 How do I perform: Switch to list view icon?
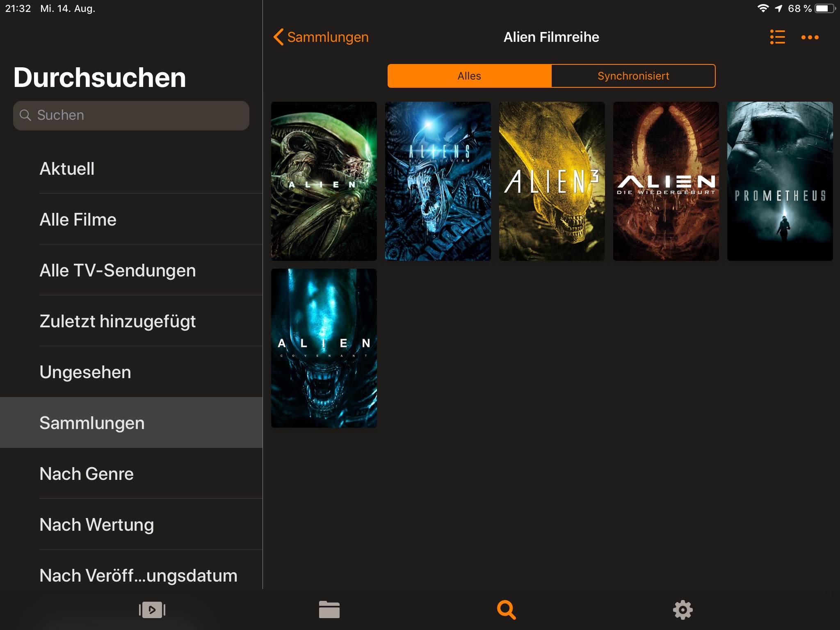point(777,37)
